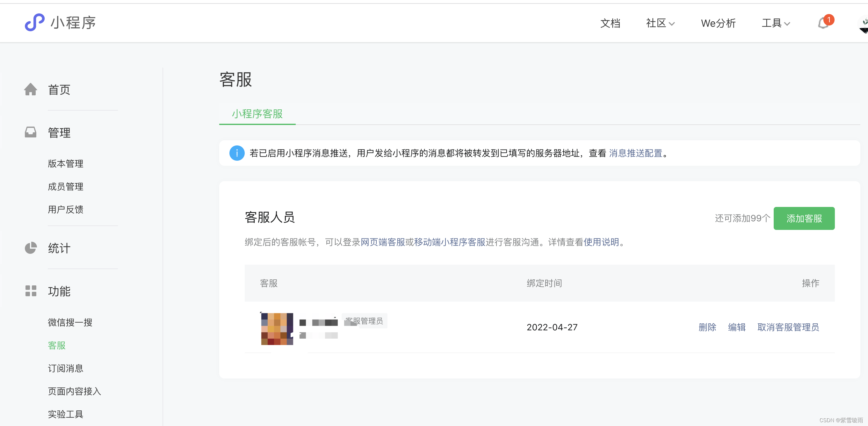Click the Mini Program logo icon
This screenshot has width=868, height=426.
click(34, 23)
